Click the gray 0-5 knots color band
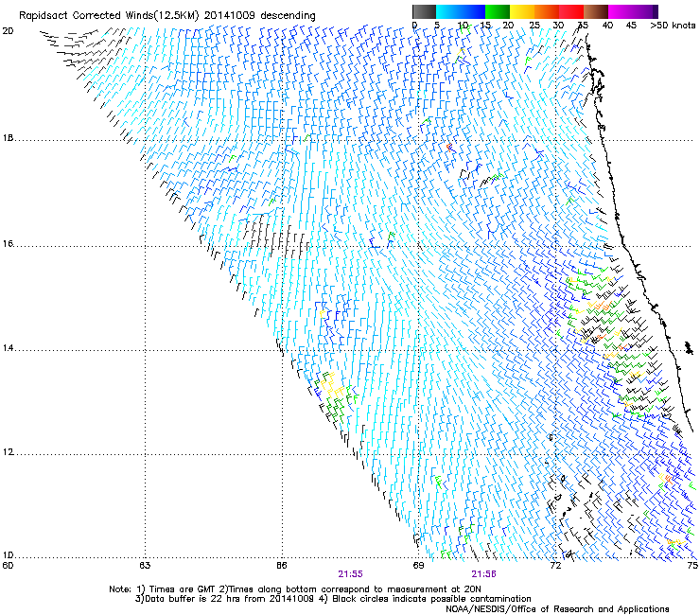Image resolution: width=700 pixels, height=615 pixels. 424,11
